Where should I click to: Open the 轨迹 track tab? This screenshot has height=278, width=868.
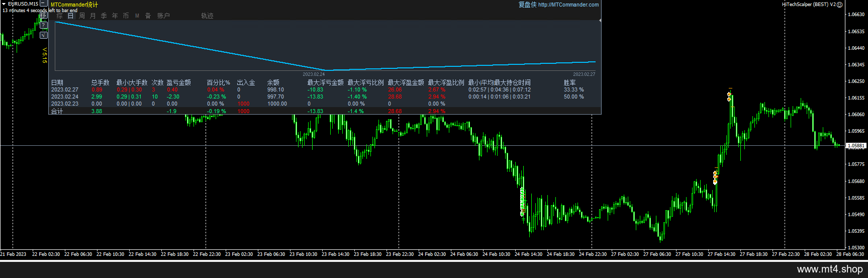[207, 16]
